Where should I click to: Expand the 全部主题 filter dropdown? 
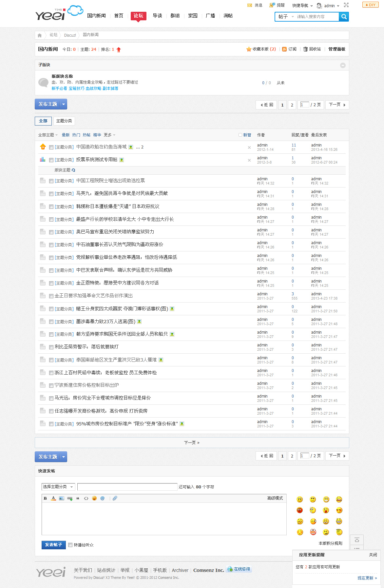pyautogui.click(x=48, y=135)
